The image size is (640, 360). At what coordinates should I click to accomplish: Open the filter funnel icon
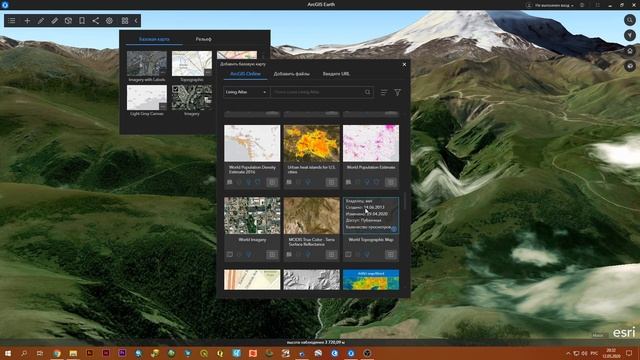tap(398, 93)
